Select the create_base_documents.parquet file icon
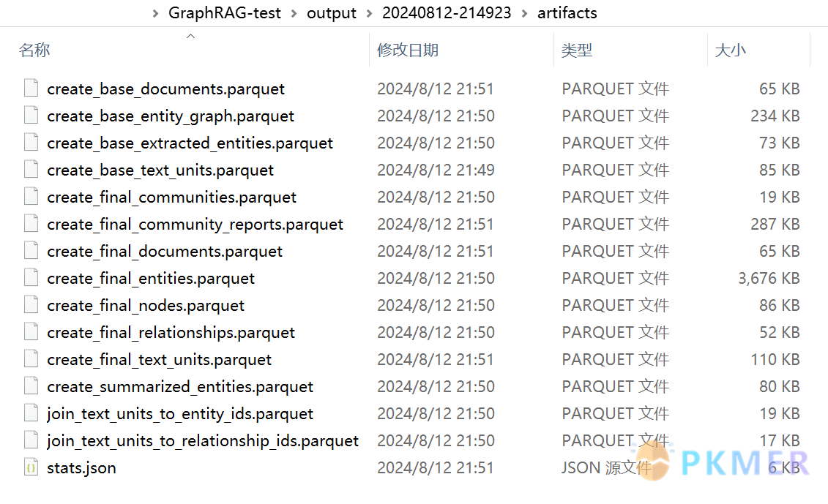This screenshot has height=504, width=828. [31, 88]
